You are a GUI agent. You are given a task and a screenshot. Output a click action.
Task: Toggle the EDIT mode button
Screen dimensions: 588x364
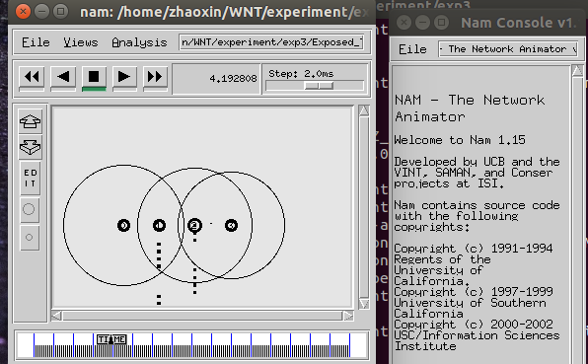[30, 179]
